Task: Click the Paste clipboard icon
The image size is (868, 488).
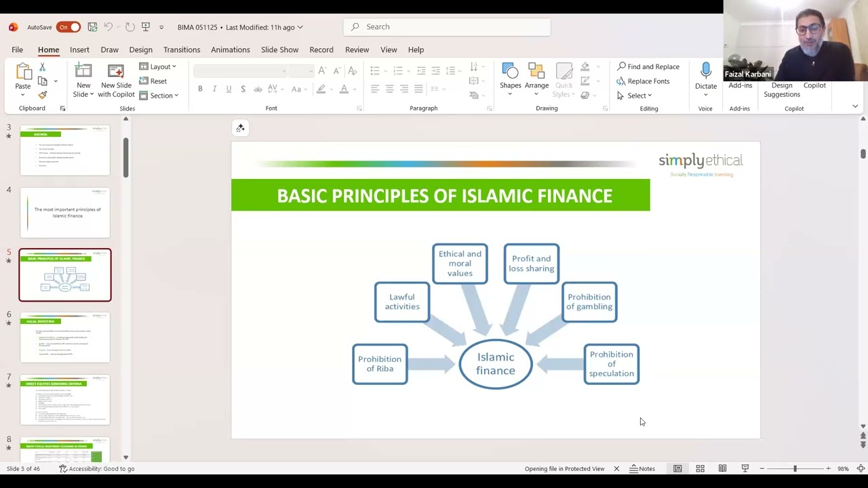Action: 23,72
